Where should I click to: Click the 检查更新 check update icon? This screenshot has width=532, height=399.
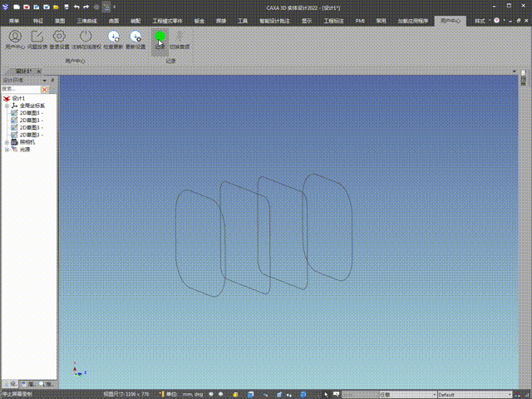(114, 37)
